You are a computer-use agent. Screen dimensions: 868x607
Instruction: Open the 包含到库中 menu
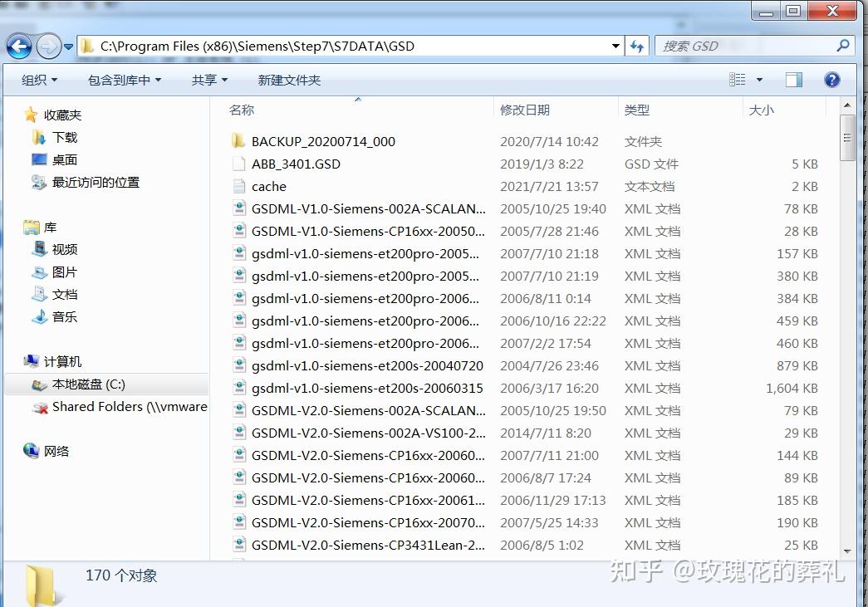(125, 81)
